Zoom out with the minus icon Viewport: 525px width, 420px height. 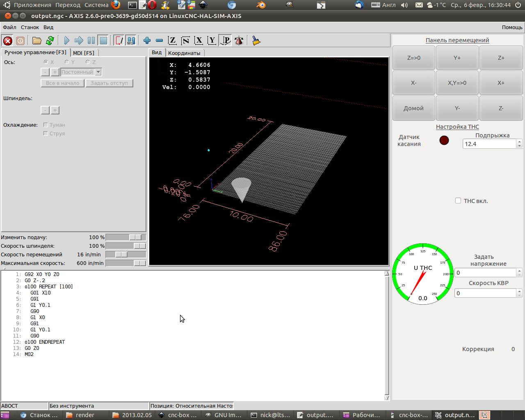[159, 41]
